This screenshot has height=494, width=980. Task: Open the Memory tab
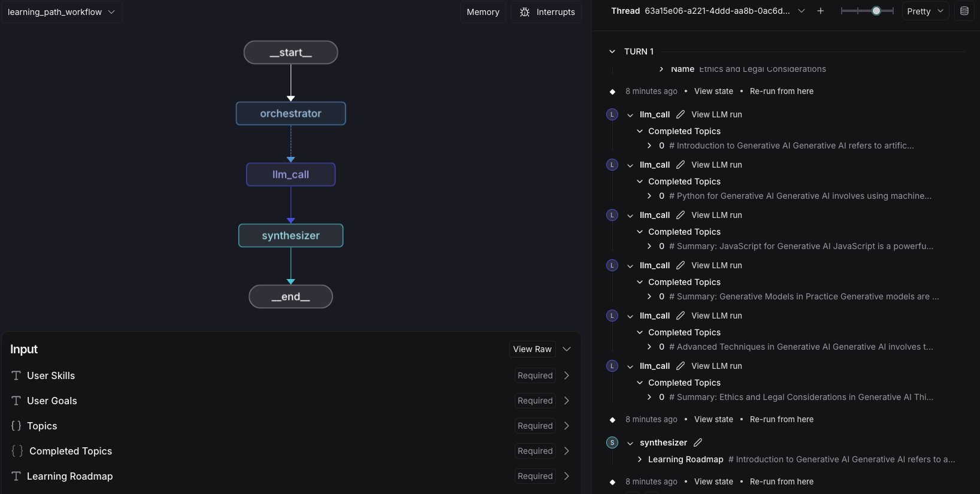pos(483,12)
